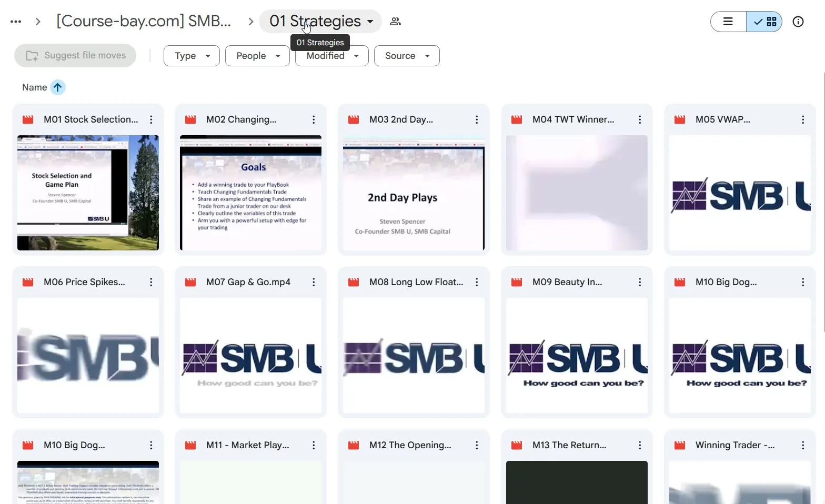Select the Stock Selection and Game Plan thumbnail
Image resolution: width=825 pixels, height=504 pixels.
88,193
